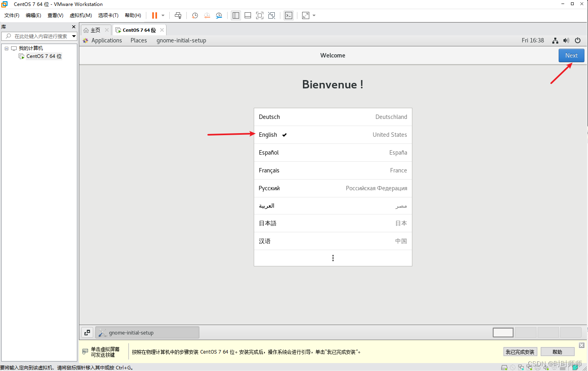Click the GNOME volume speaker icon

(566, 40)
